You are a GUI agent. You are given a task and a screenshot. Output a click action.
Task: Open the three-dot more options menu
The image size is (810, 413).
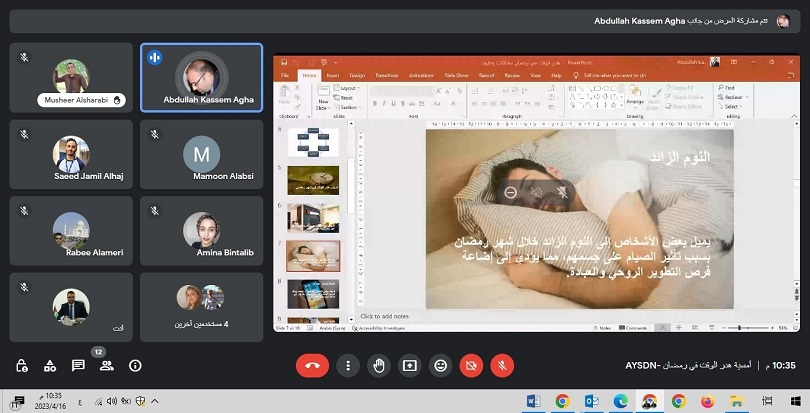click(347, 366)
